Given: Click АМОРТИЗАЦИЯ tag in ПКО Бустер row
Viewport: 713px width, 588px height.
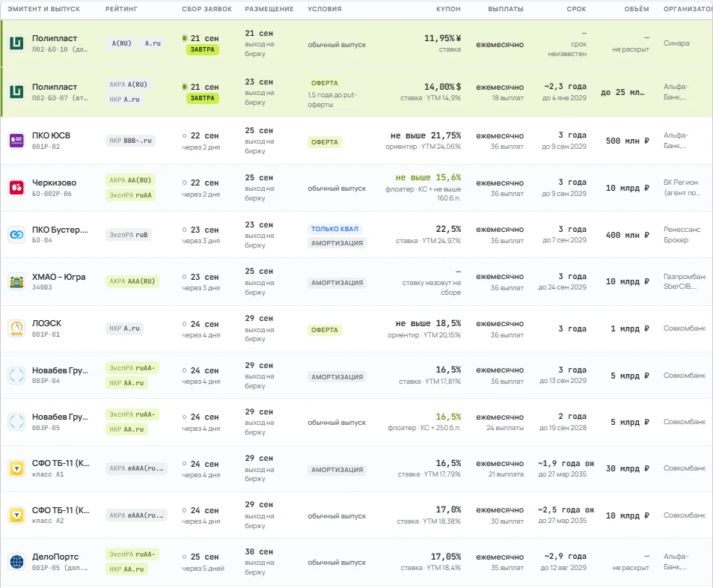Looking at the screenshot, I should click(337, 243).
